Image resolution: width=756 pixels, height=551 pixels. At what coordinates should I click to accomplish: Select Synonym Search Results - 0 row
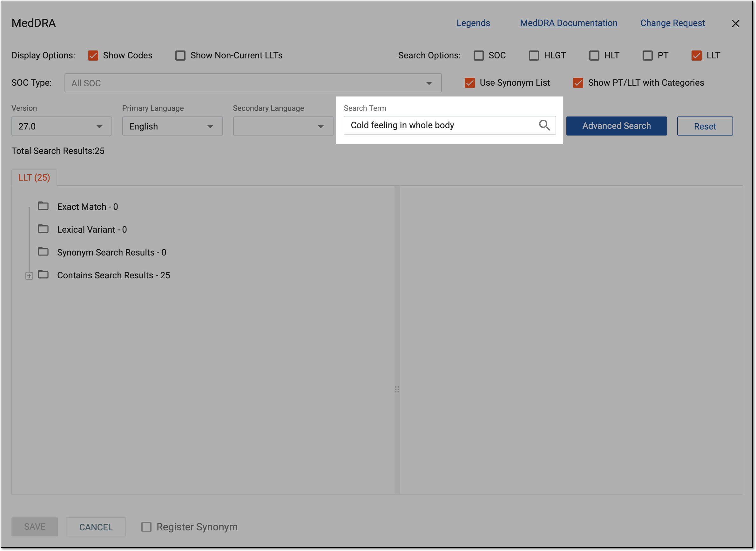pyautogui.click(x=111, y=252)
